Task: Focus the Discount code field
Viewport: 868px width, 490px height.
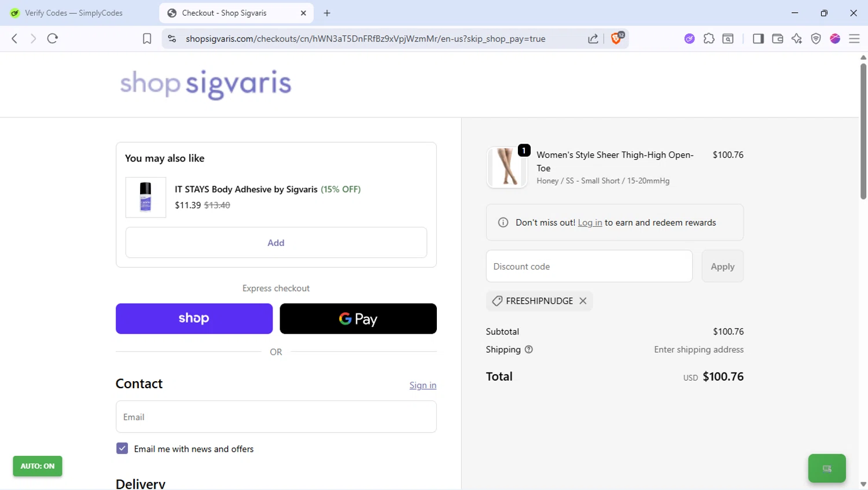Action: 589,266
